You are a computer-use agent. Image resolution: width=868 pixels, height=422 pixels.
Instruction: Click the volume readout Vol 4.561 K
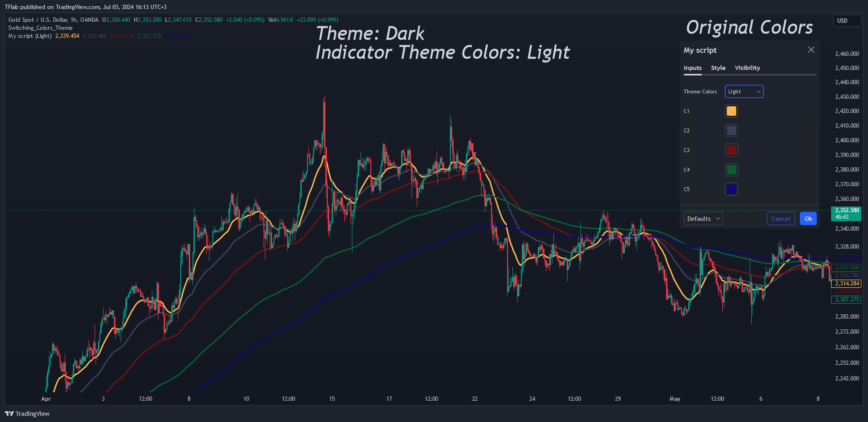281,20
